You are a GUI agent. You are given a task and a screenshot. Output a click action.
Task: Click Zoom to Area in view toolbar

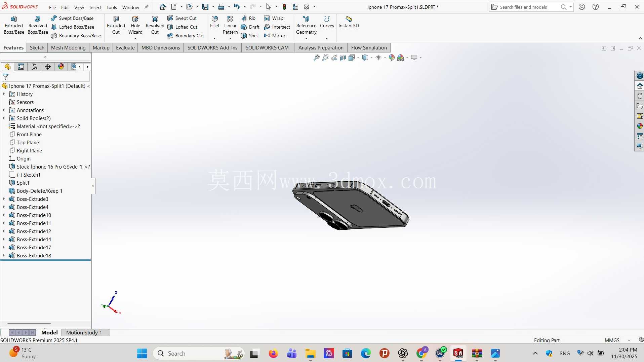[x=325, y=58]
